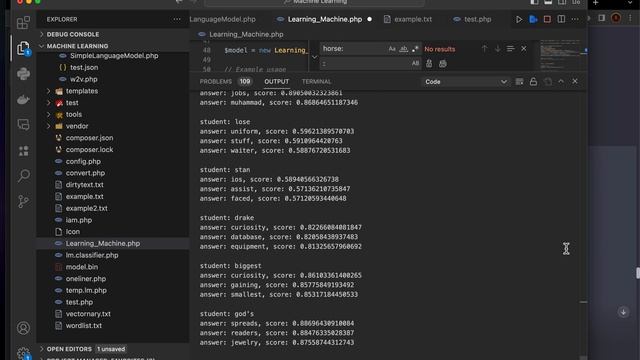
Task: Toggle Use Regular Expression in find widget
Action: [x=415, y=49]
